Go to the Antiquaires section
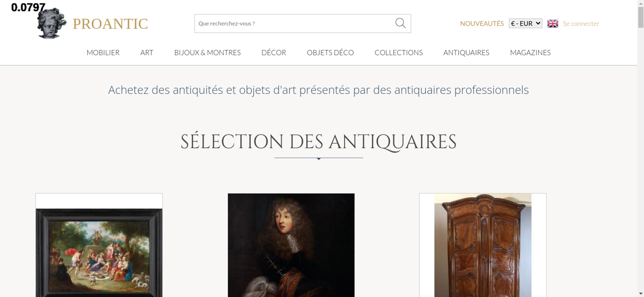Image resolution: width=644 pixels, height=297 pixels. click(466, 52)
